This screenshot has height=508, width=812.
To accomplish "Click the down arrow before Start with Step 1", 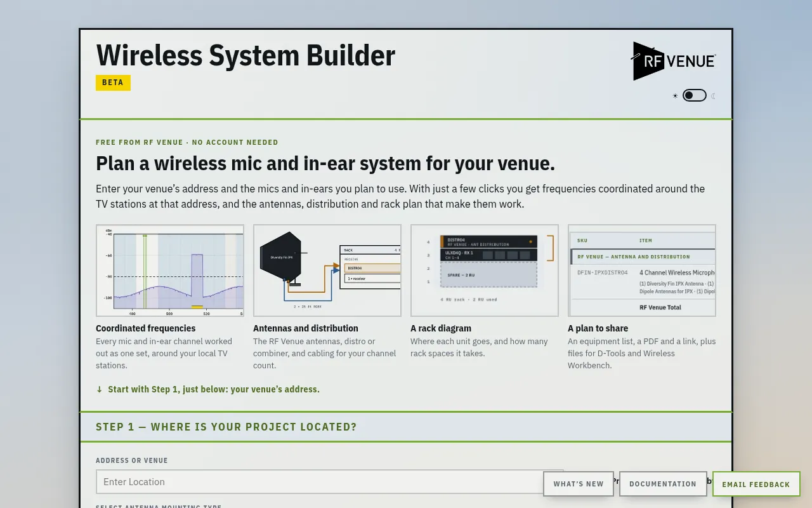I will [x=100, y=389].
